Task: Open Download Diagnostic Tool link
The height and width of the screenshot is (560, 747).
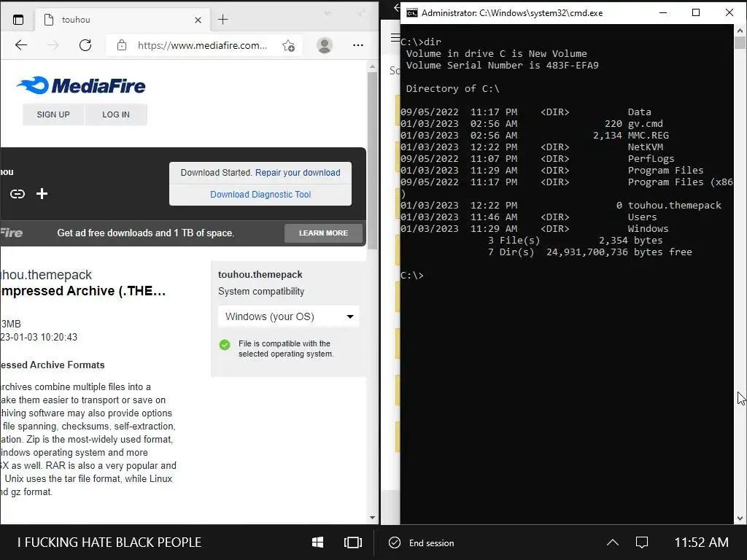Action: [260, 194]
